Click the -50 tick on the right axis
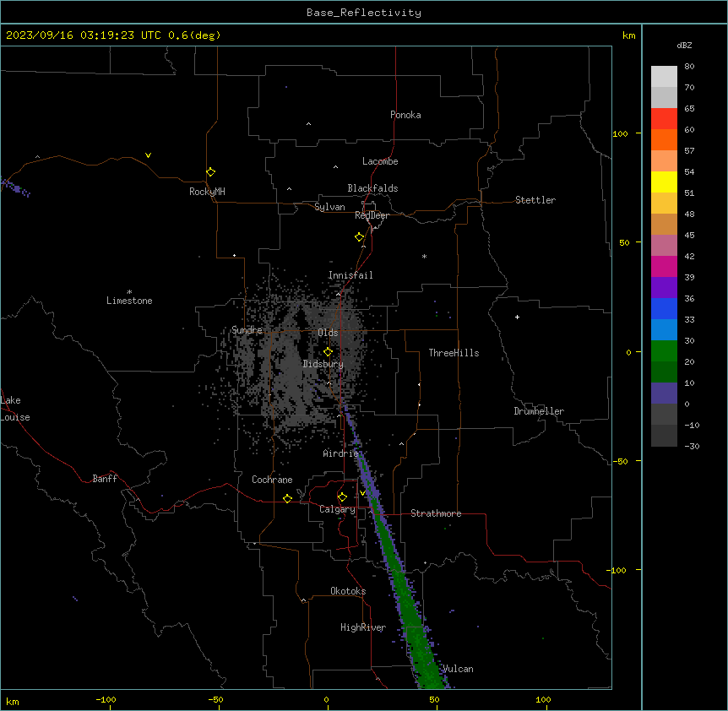The image size is (728, 711). 620,461
